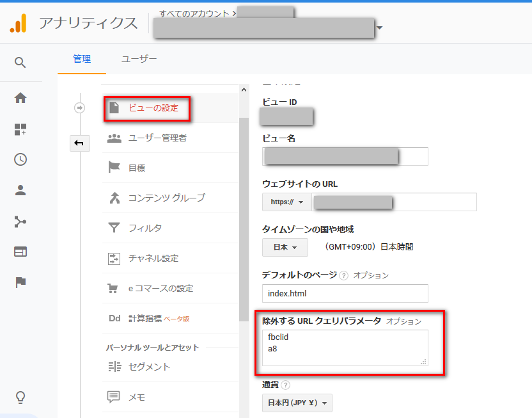Click the flag icon next to 目標

(x=114, y=167)
